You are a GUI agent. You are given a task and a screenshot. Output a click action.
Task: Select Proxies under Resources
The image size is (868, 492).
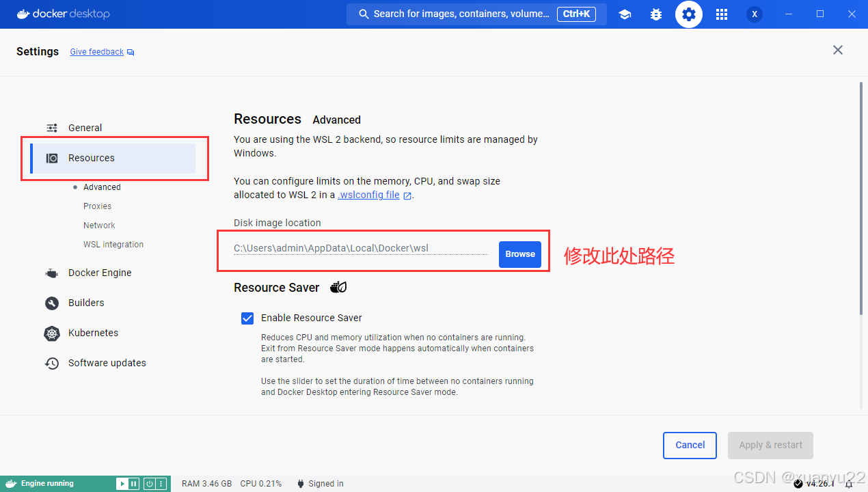(x=97, y=206)
